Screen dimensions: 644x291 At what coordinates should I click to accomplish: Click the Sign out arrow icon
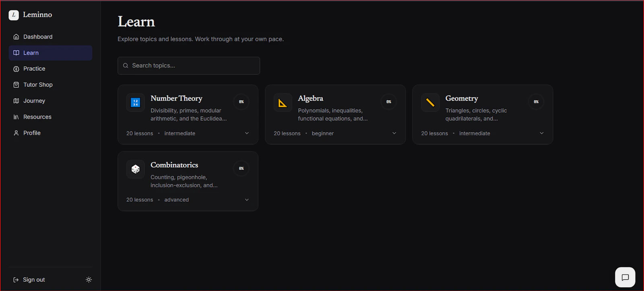(16, 280)
